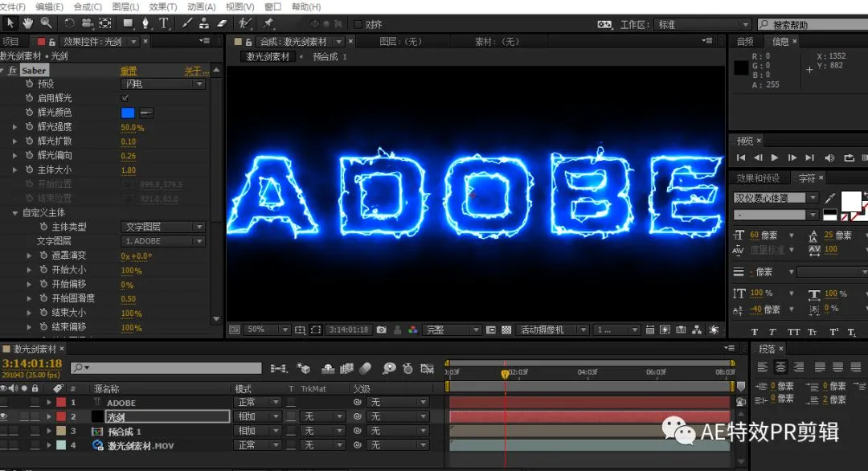Open blend mode dropdown of 光剑 layer
Screen dimensions: 868x471
pos(258,416)
